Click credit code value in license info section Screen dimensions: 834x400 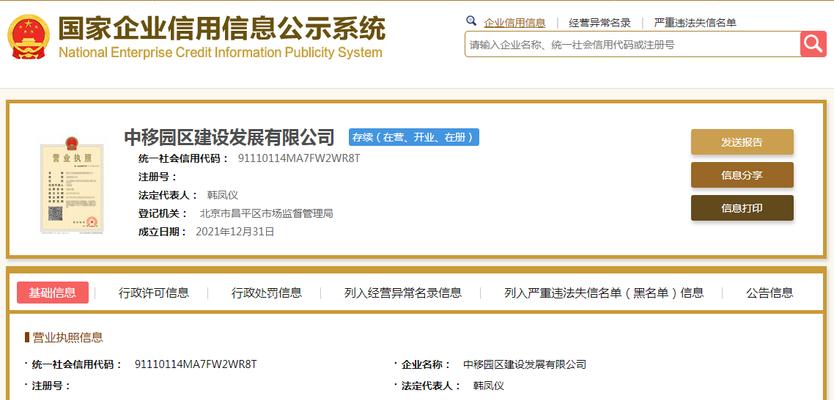pos(196,365)
